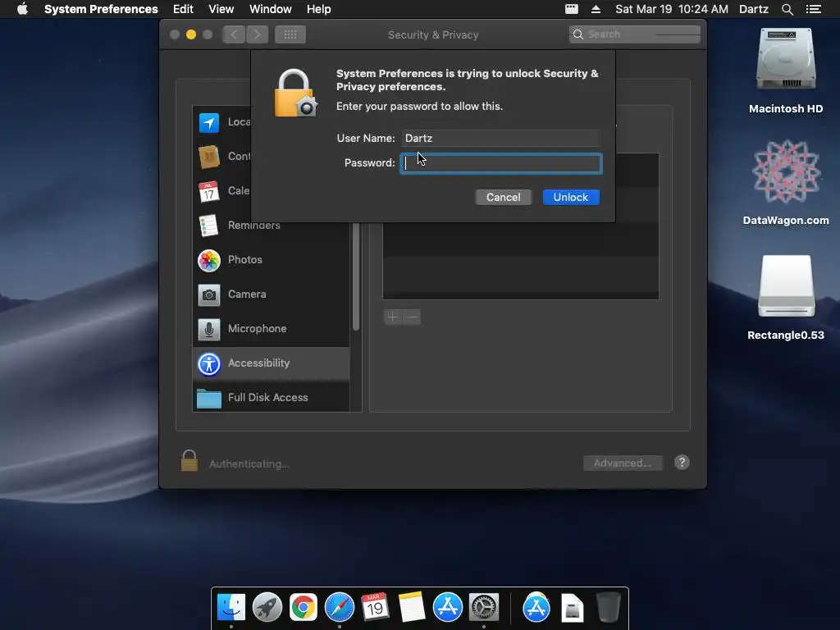Open Notification Center list icon
840x630 pixels.
[814, 9]
